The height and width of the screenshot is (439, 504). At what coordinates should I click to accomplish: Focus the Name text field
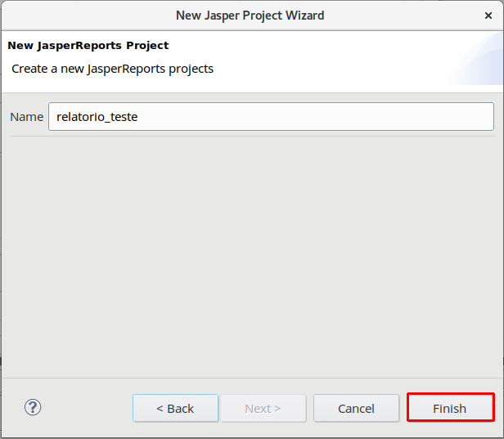pyautogui.click(x=271, y=116)
